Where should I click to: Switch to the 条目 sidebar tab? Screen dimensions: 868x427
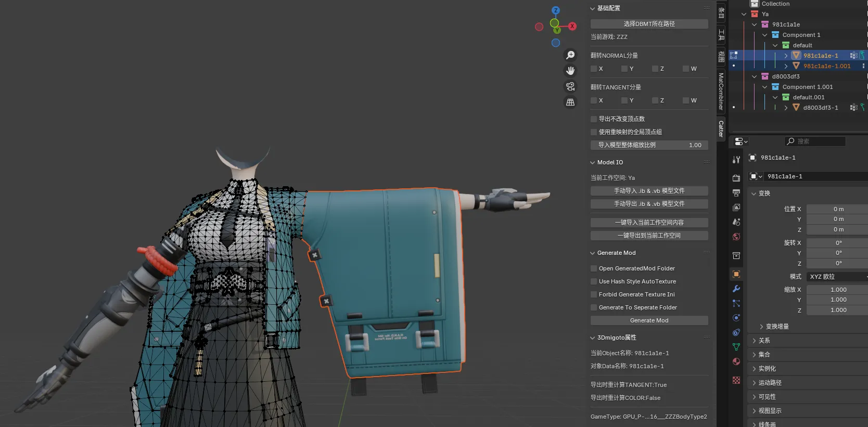(x=721, y=12)
